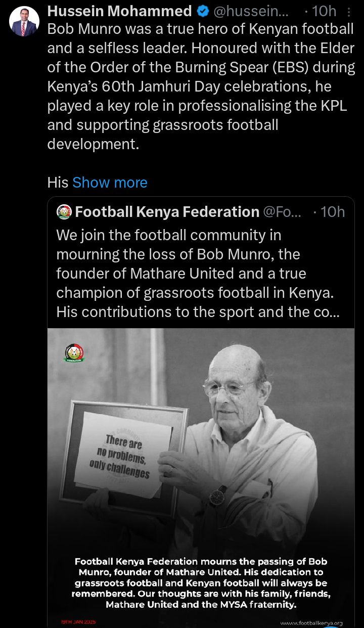Tap the small FKF avatar in quoted tweet

pos(64,212)
